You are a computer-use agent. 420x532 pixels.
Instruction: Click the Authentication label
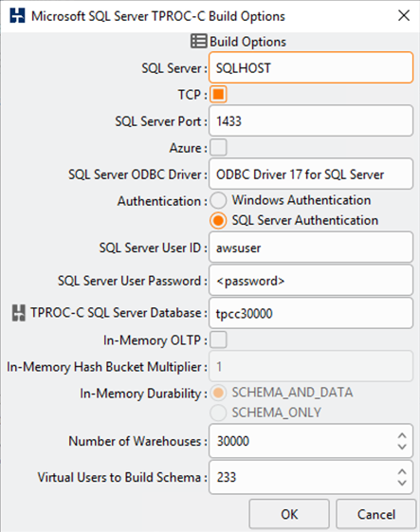pyautogui.click(x=162, y=201)
